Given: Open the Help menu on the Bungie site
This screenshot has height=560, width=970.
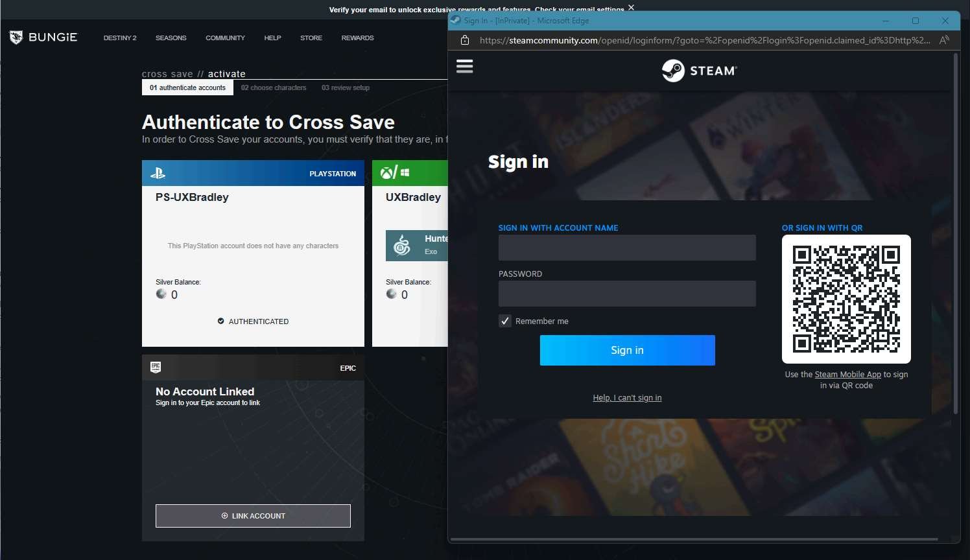Looking at the screenshot, I should [x=272, y=38].
